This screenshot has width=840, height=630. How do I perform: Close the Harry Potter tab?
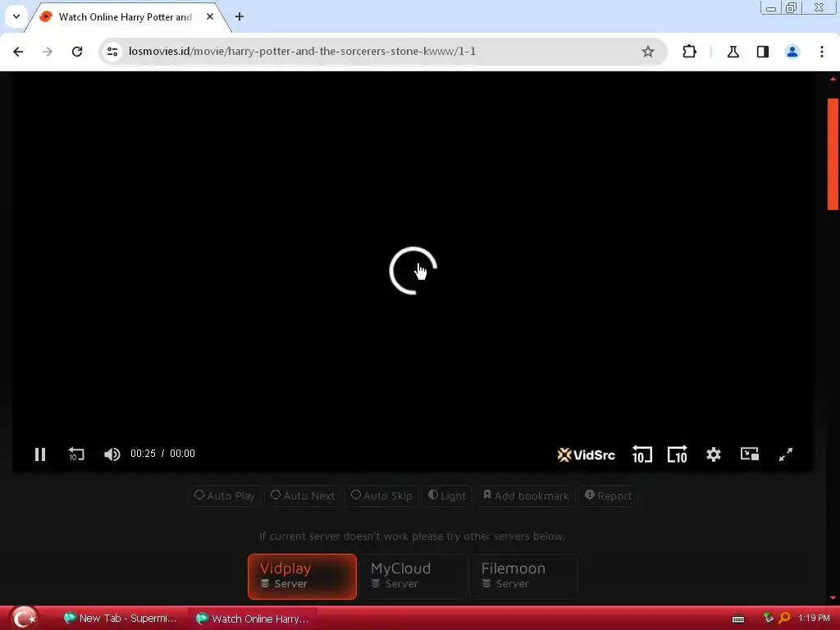(x=210, y=16)
